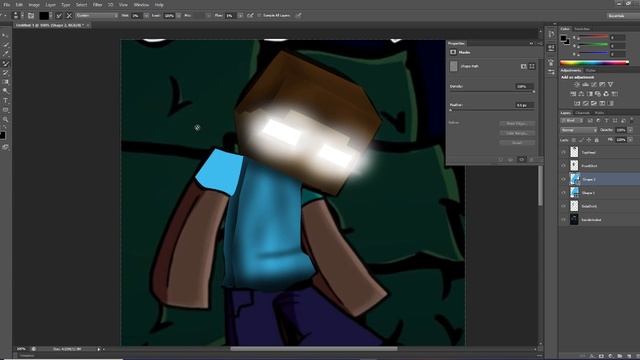Screen dimensions: 640x360
Task: Add a Threshold adjustment layer
Action: (594, 103)
